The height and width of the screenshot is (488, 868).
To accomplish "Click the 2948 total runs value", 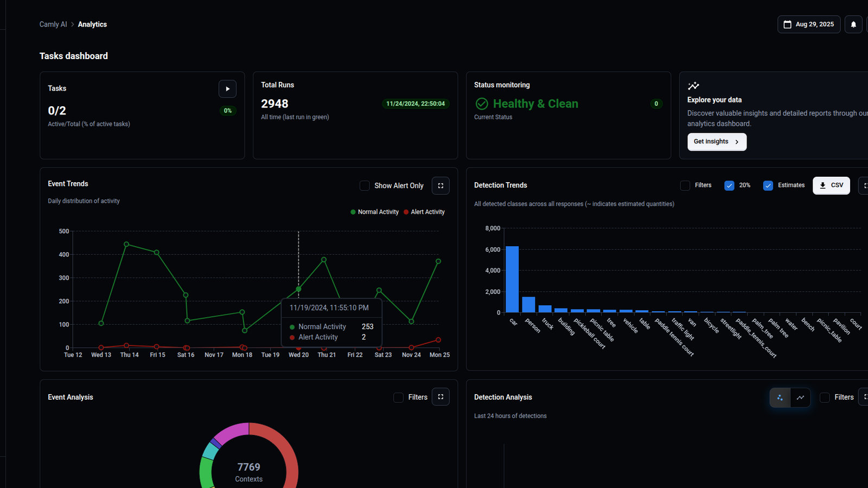I will [275, 104].
